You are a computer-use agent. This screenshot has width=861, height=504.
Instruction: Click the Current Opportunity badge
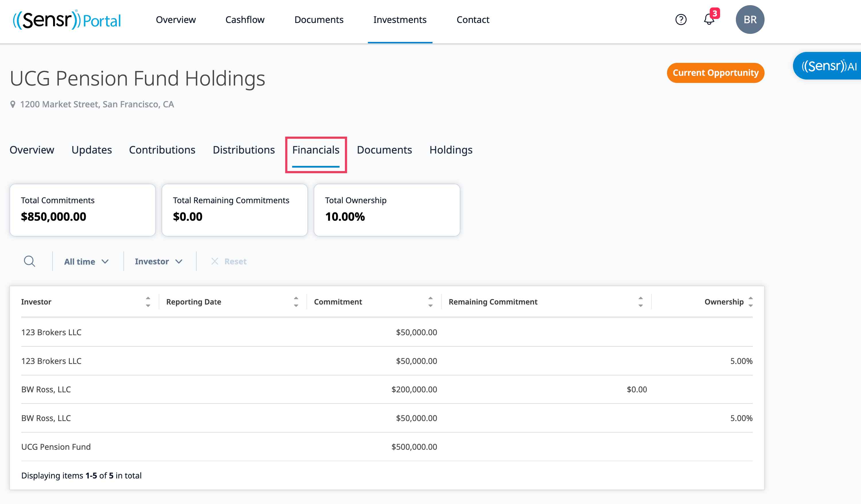(715, 73)
